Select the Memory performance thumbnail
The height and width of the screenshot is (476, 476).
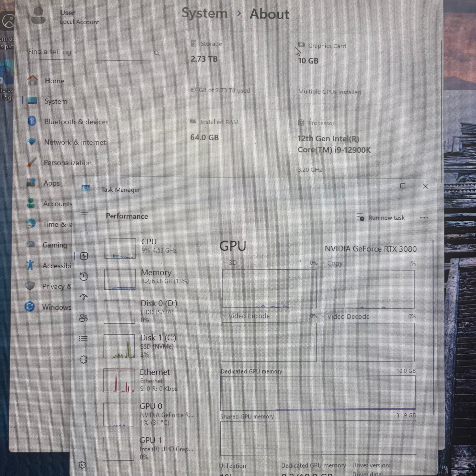pos(120,279)
